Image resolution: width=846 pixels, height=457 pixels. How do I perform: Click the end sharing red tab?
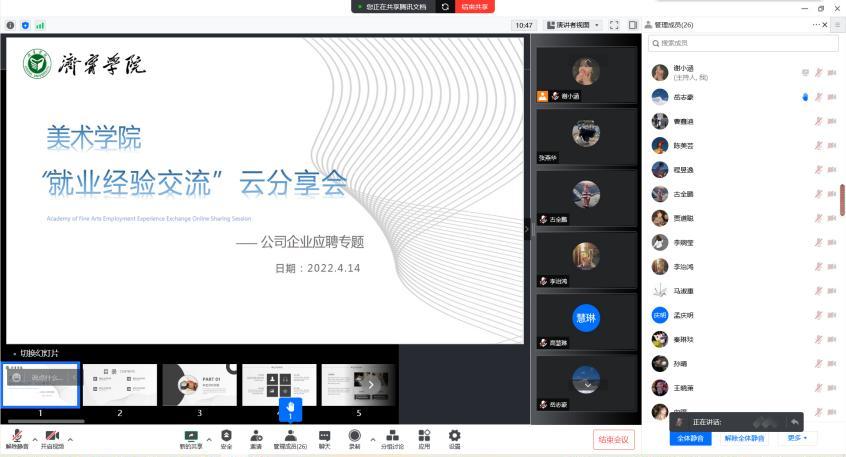[x=476, y=6]
